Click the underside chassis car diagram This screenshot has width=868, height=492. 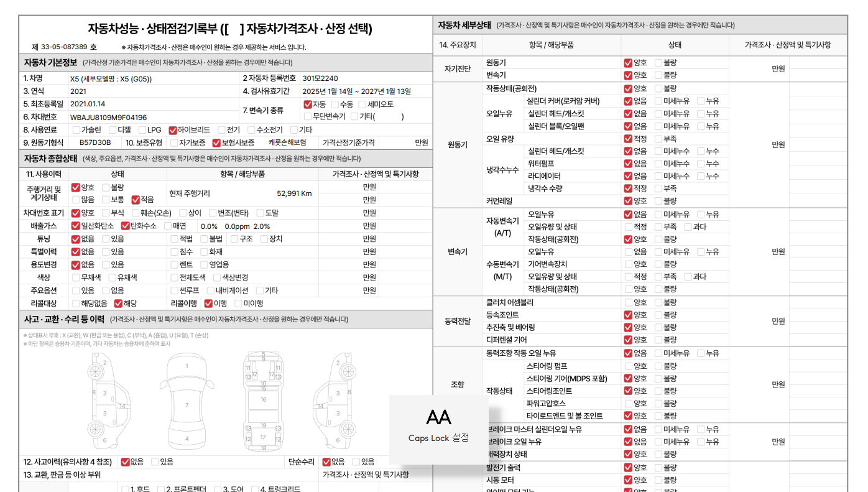pyautogui.click(x=264, y=401)
